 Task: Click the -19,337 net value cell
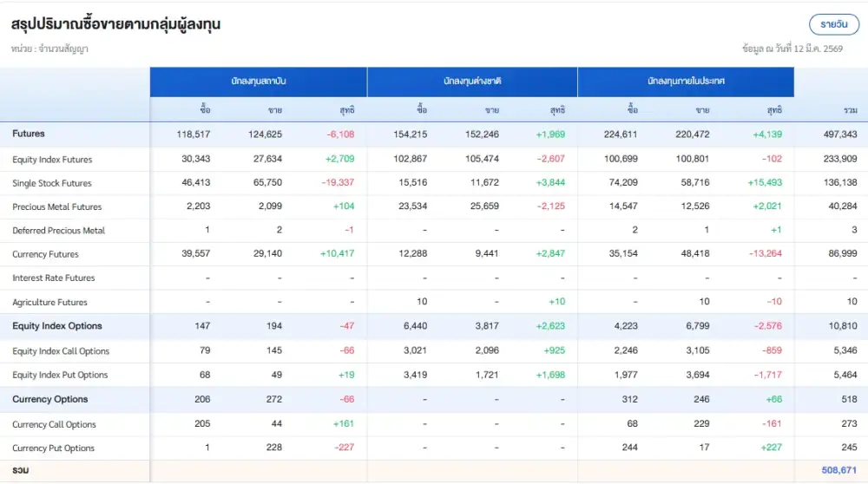coord(334,183)
